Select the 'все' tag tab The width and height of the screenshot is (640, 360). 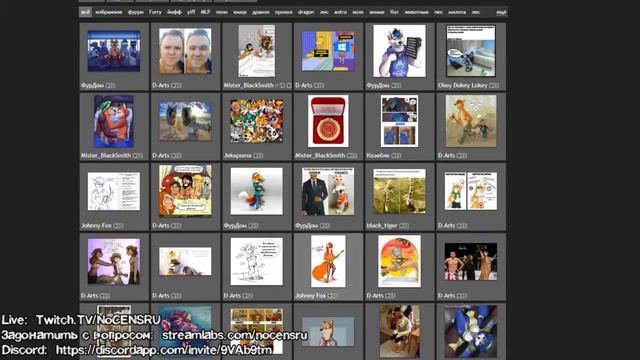(85, 12)
